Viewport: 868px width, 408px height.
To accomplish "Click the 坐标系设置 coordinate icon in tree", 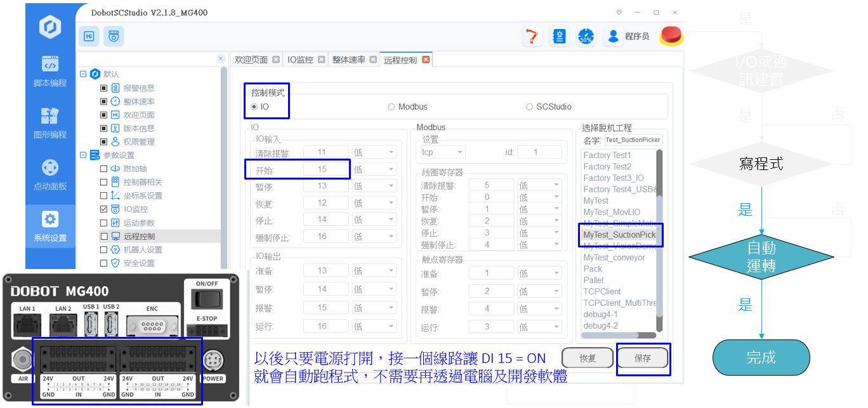I will click(x=115, y=195).
